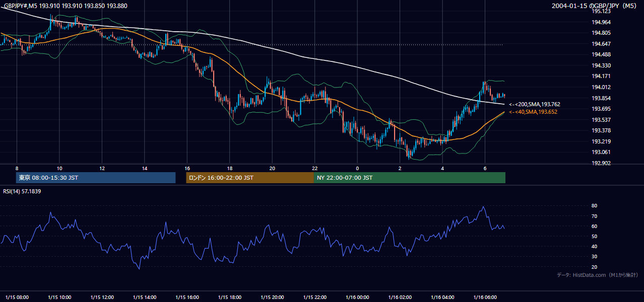Select the NY 22:00-07:00 JST session bar
The image size is (644, 302).
[410, 178]
